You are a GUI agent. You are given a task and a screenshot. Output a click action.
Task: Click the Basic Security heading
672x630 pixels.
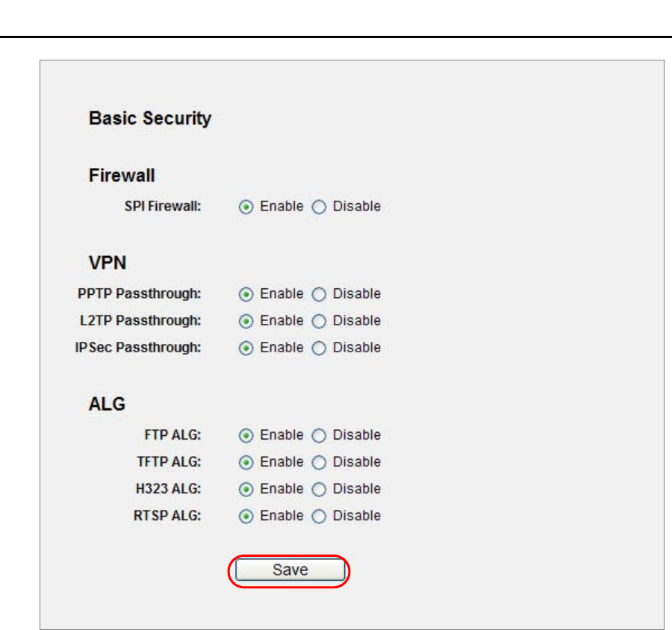click(150, 119)
